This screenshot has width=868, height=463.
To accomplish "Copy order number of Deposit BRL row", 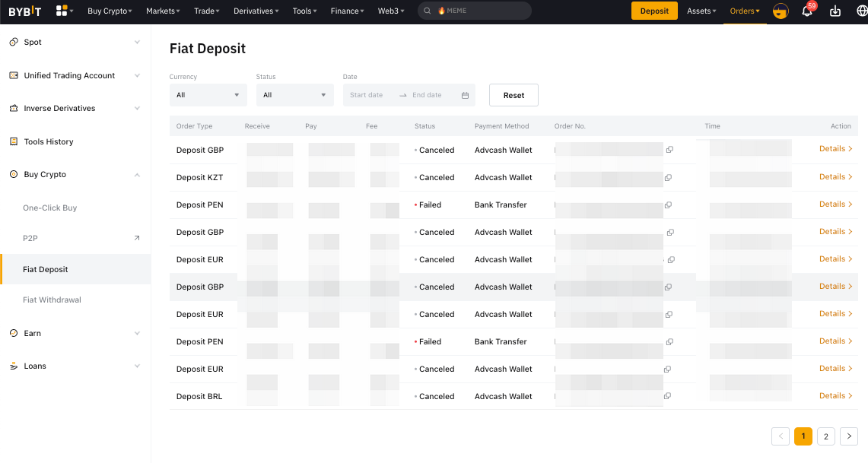I will click(667, 396).
